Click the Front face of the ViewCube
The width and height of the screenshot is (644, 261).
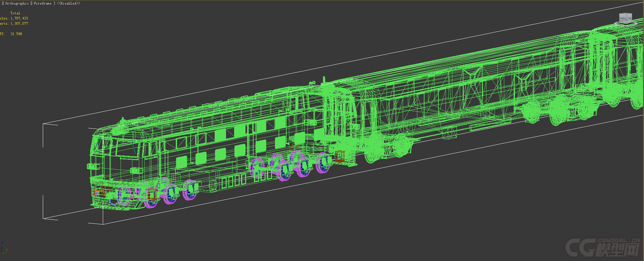(x=623, y=18)
